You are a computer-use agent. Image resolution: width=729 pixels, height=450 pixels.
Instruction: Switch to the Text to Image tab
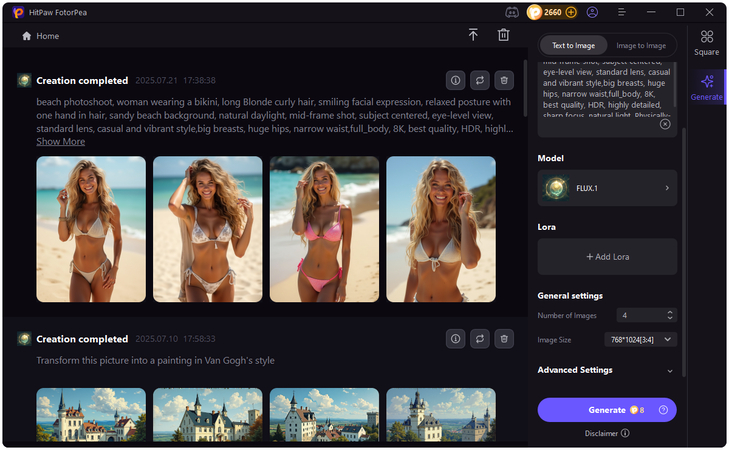click(x=573, y=46)
